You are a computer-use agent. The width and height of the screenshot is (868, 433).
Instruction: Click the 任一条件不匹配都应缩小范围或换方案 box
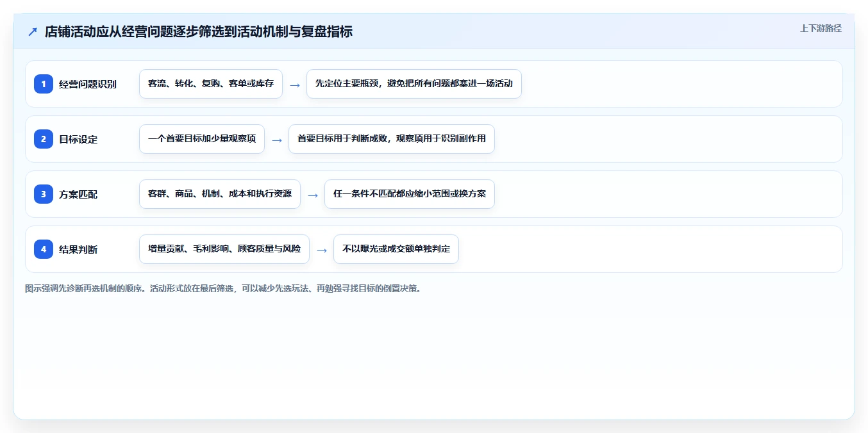pos(410,194)
